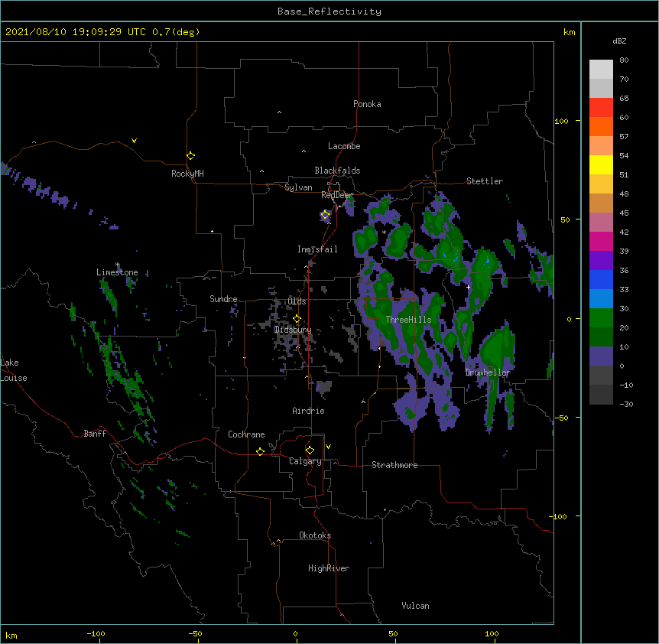
Task: Pick the red swatch between 65 and 60
Action: pyautogui.click(x=601, y=108)
